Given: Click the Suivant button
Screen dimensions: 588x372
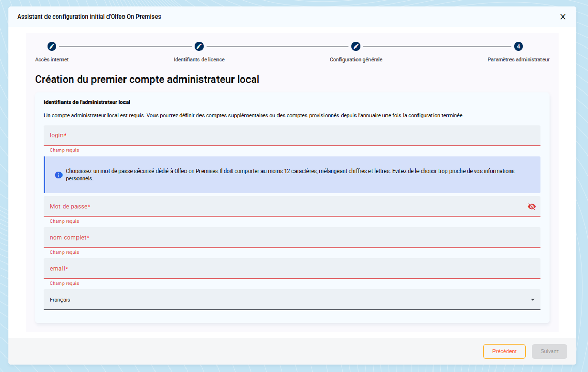Looking at the screenshot, I should point(549,351).
